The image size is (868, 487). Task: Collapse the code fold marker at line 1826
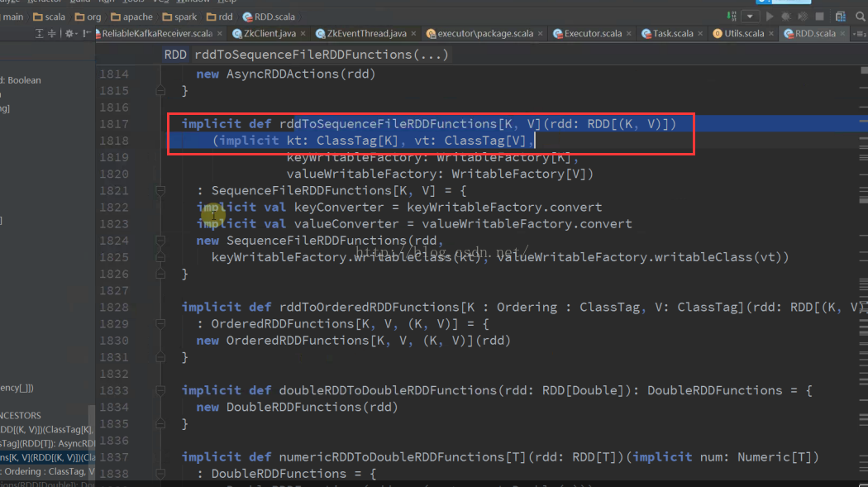pyautogui.click(x=160, y=274)
